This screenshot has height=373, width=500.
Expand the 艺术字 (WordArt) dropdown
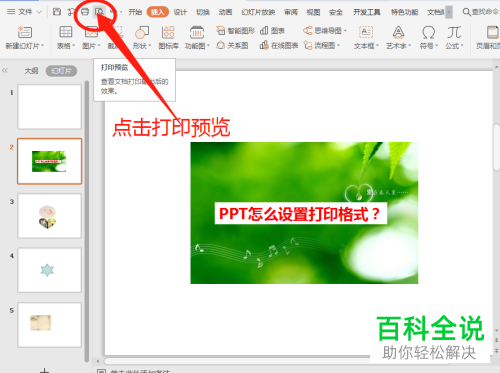pos(409,46)
